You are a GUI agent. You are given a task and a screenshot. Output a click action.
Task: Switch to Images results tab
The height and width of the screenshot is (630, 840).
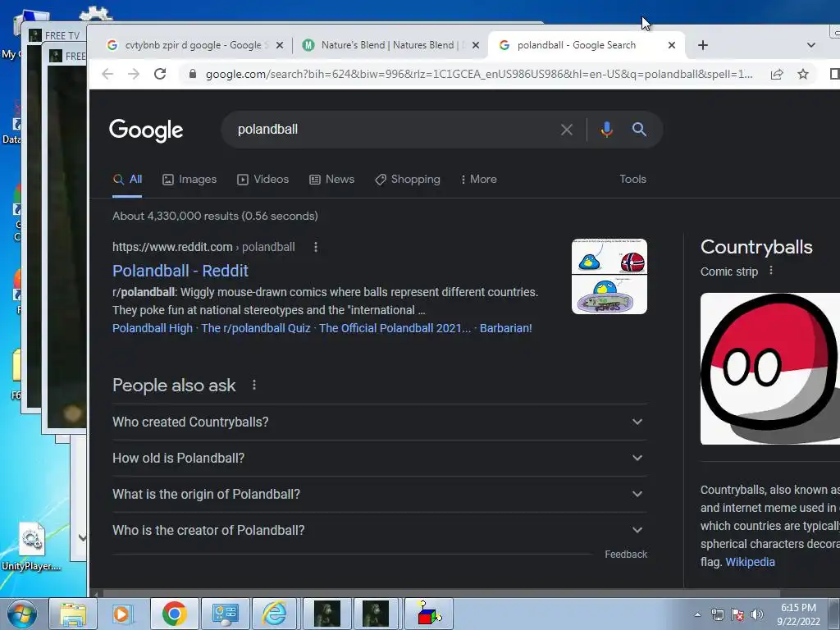(189, 180)
